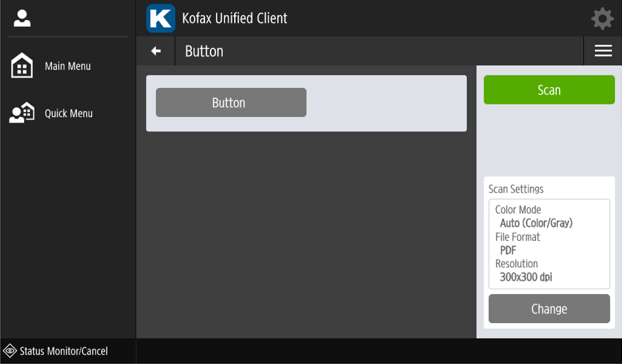The width and height of the screenshot is (622, 364).
Task: Open settings with the gear icon
Action: 602,19
